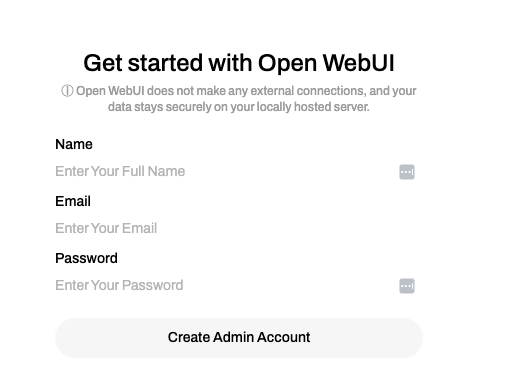This screenshot has height=391, width=520.
Task: Click the locally hosted server text line
Action: point(239,107)
